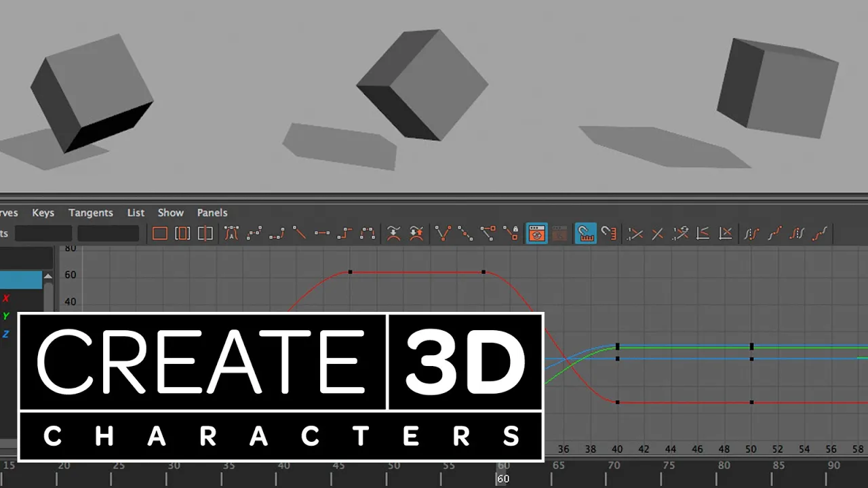Click the outliner search field above the channel list

click(x=26, y=258)
